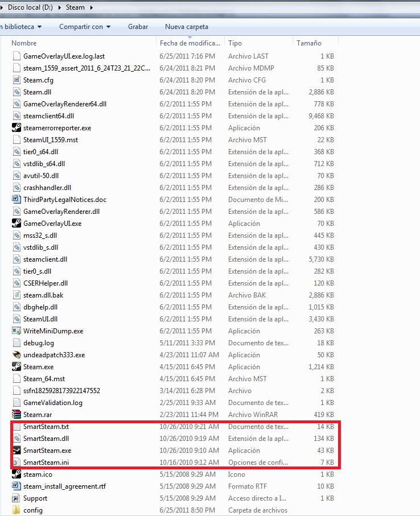Select the file steamclient.dll
Image resolution: width=420 pixels, height=516 pixels.
tap(45, 259)
